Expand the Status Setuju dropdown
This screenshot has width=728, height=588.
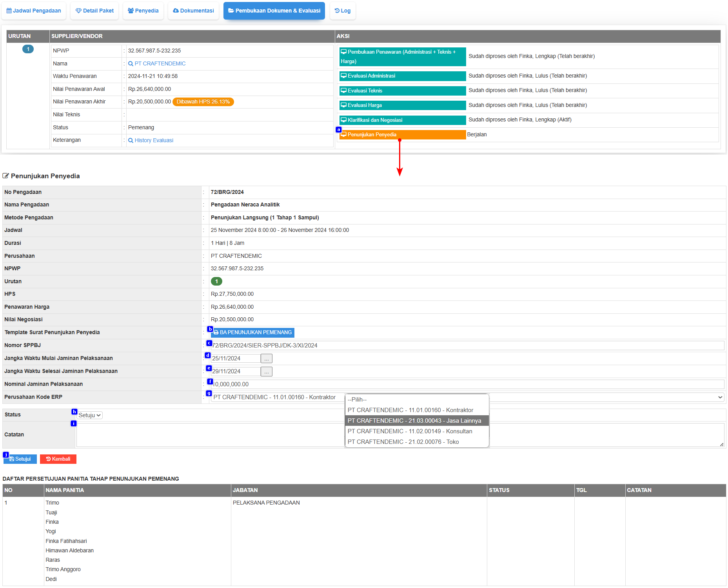click(90, 415)
